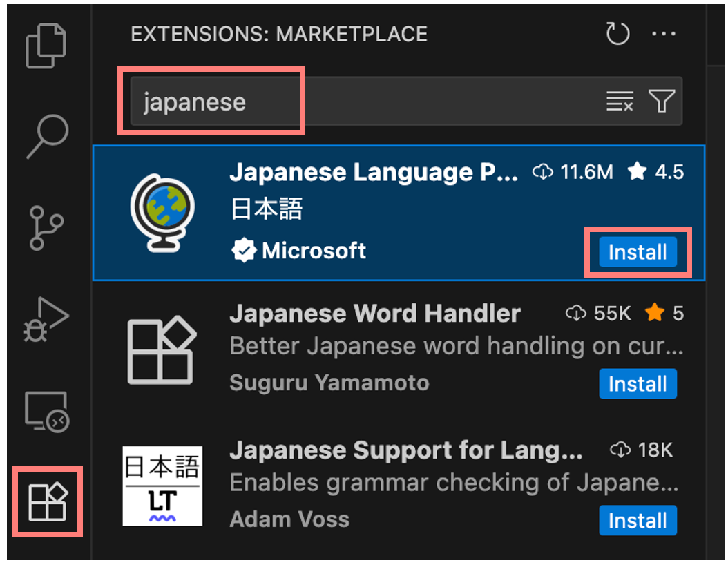728x565 pixels.
Task: Install the Japanese Word Handler extension
Action: (637, 384)
